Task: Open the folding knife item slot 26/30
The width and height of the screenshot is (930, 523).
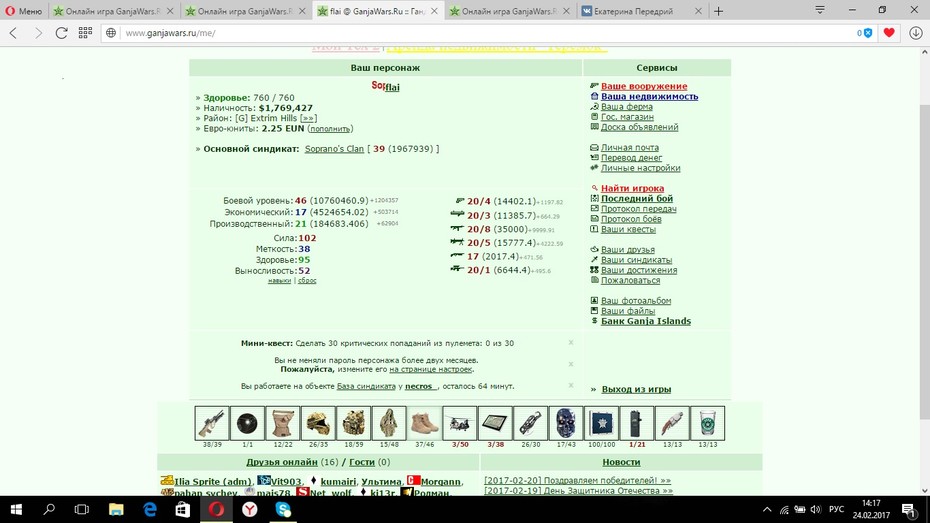Action: coord(531,423)
